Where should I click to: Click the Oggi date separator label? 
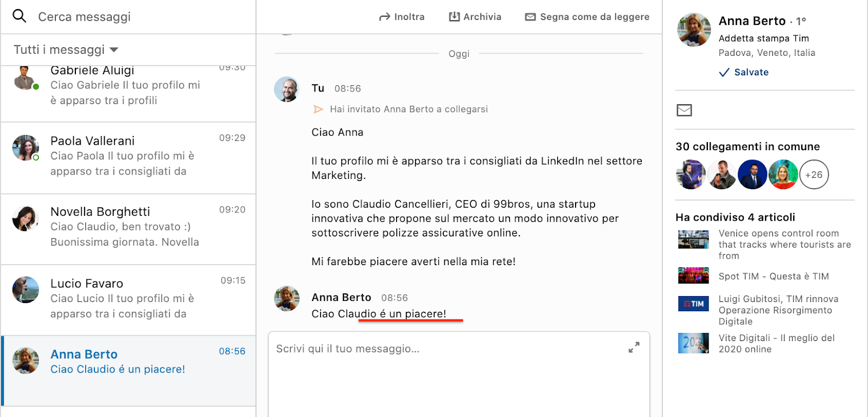459,54
